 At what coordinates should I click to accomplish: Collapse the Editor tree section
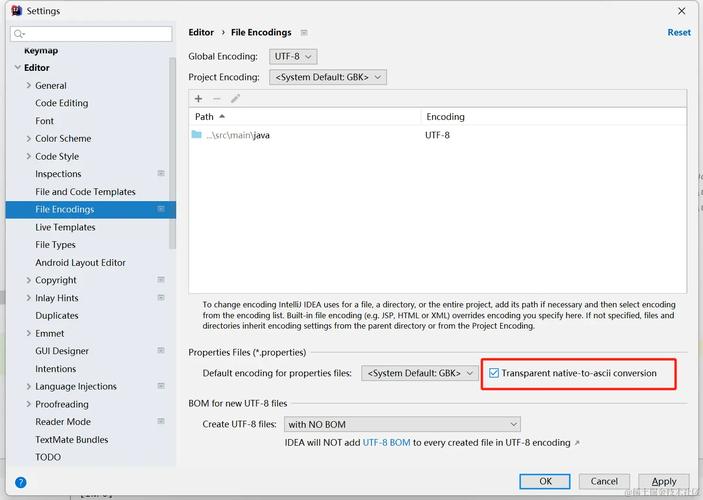tap(17, 68)
